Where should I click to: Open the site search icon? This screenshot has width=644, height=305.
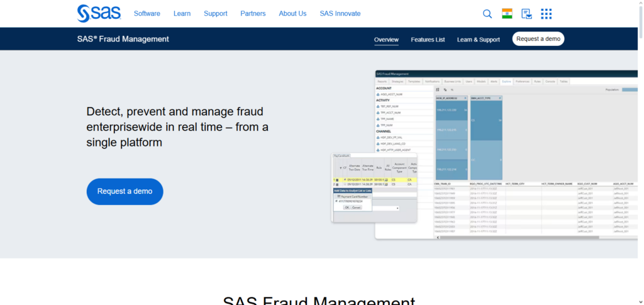[x=487, y=14]
